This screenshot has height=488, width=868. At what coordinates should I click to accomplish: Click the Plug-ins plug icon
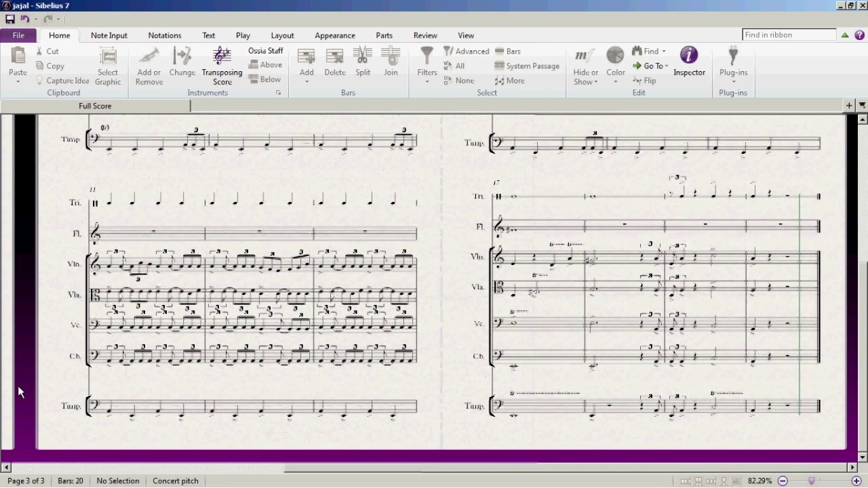[x=733, y=56]
